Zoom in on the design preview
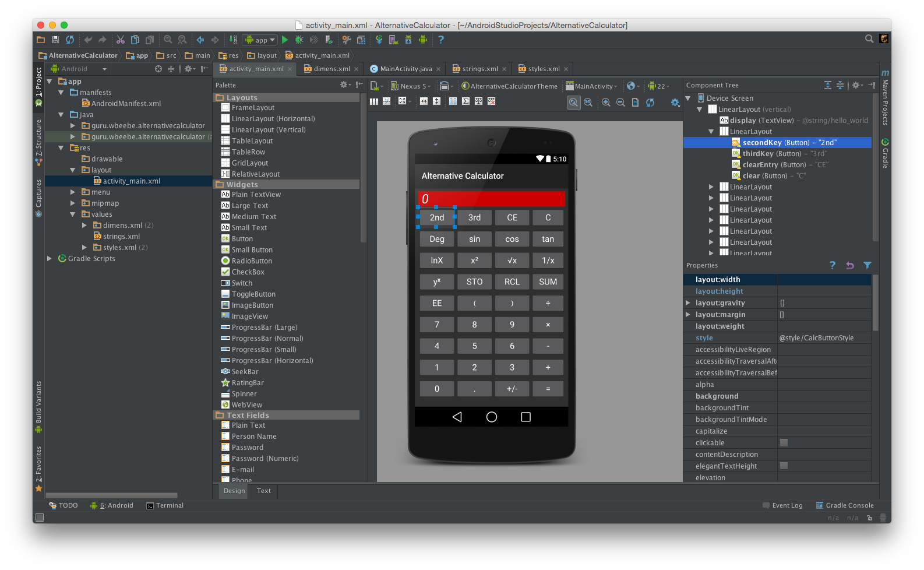The height and width of the screenshot is (570, 924). [x=606, y=102]
